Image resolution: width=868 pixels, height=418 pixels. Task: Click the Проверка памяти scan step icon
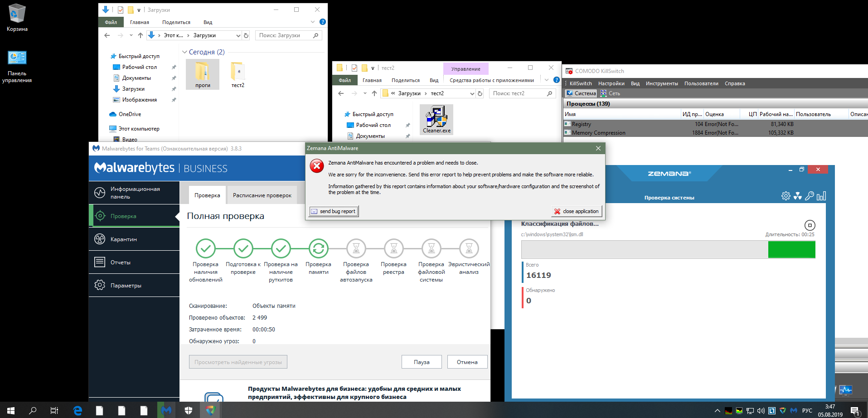pos(318,248)
